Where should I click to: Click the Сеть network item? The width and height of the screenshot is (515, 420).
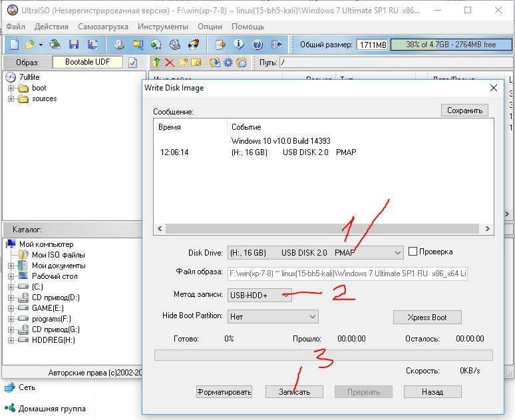(x=27, y=387)
